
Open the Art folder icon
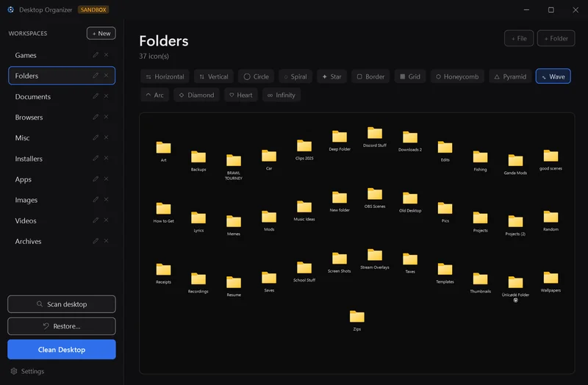pos(163,148)
